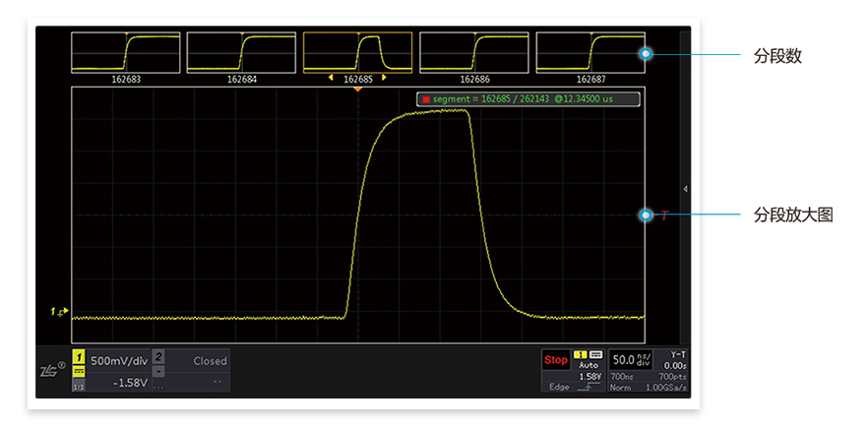The height and width of the screenshot is (429, 868).
Task: Click the trigger level 1.58V value
Action: click(x=590, y=377)
